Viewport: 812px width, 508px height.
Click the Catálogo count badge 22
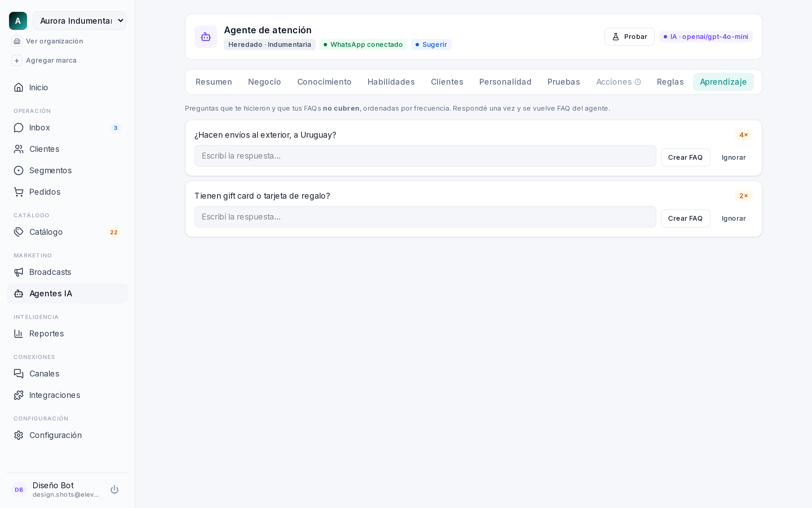[x=114, y=232]
